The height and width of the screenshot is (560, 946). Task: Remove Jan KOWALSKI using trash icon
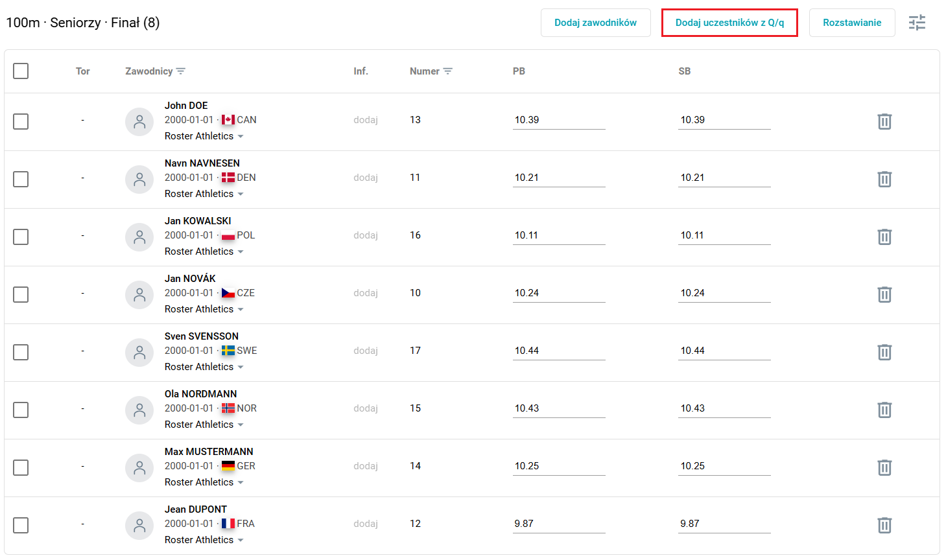[884, 237]
